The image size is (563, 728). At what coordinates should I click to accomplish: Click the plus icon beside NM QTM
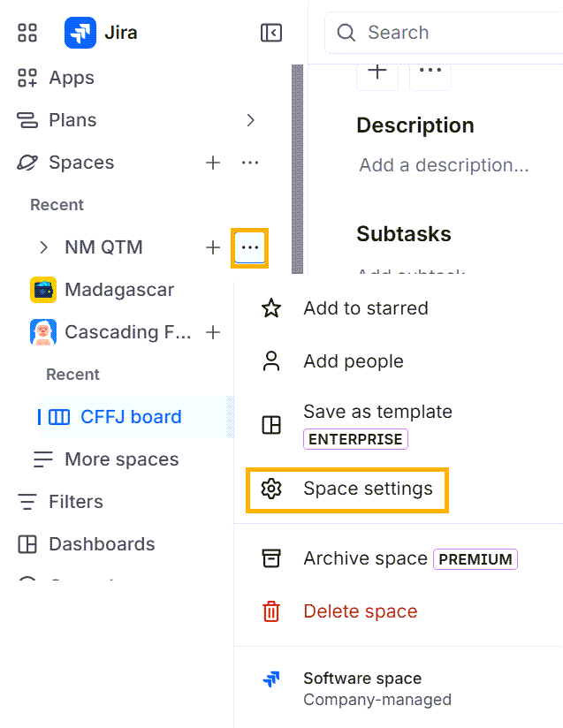pyautogui.click(x=213, y=247)
